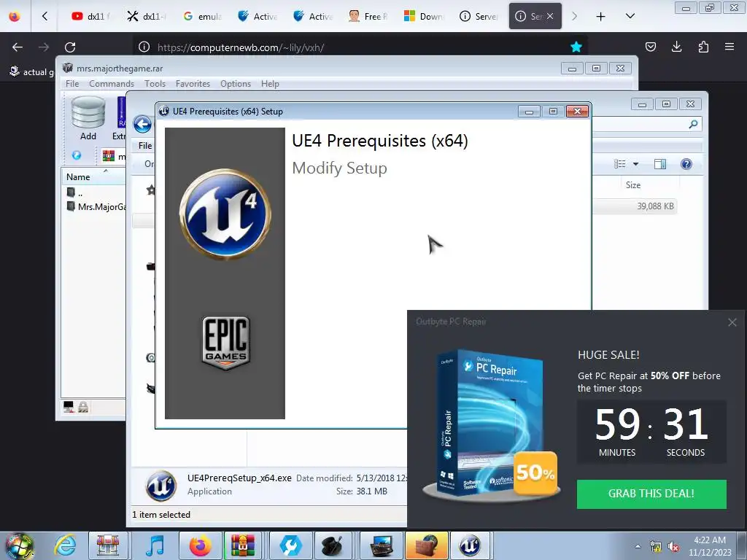Switch to the Server tab
The width and height of the screenshot is (747, 560).
479,16
